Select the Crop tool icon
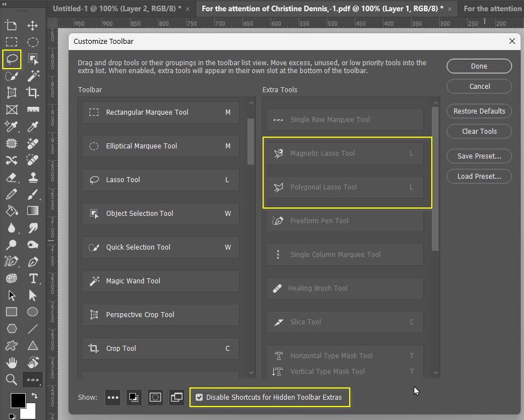This screenshot has width=524, height=420. pyautogui.click(x=32, y=92)
